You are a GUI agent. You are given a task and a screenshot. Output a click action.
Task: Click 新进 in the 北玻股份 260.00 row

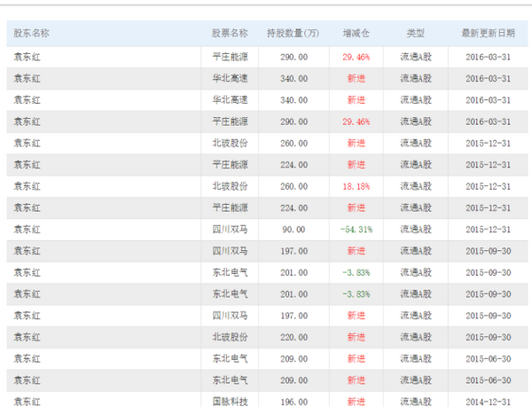356,143
